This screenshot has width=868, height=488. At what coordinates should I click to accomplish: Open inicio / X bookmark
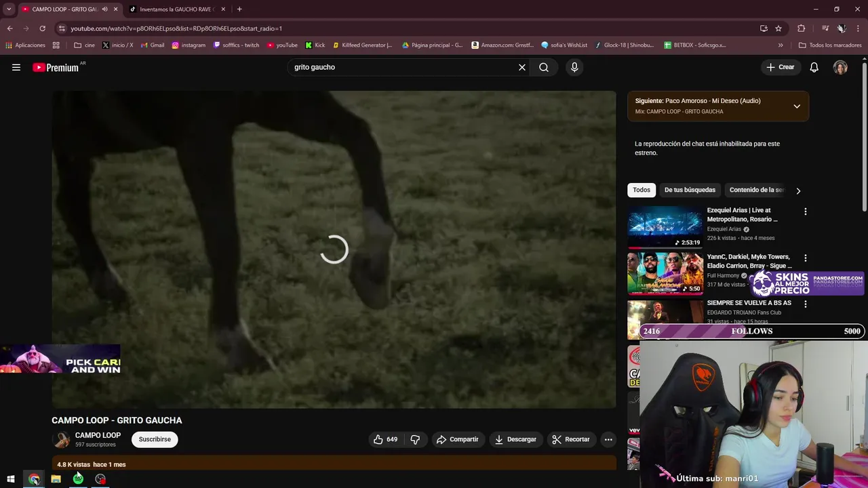117,45
